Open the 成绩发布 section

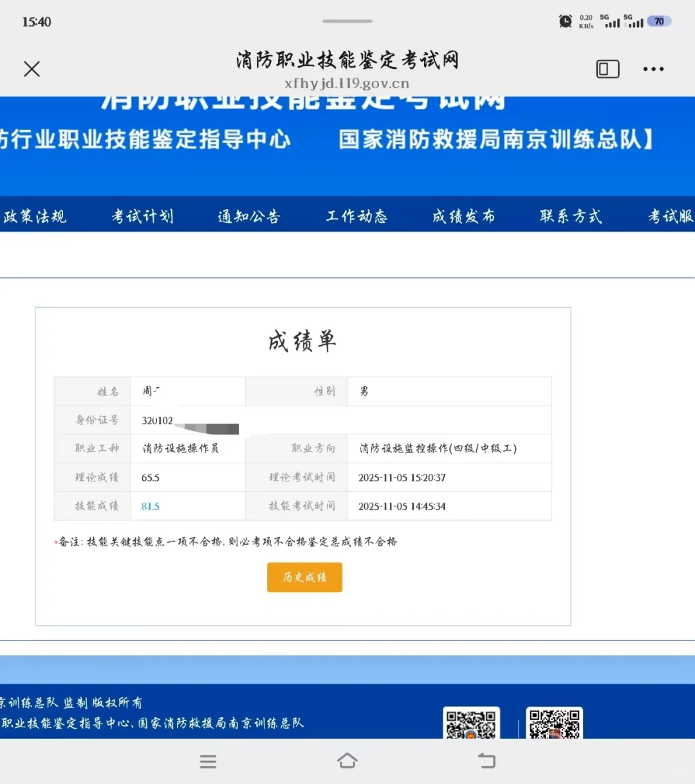tap(463, 216)
